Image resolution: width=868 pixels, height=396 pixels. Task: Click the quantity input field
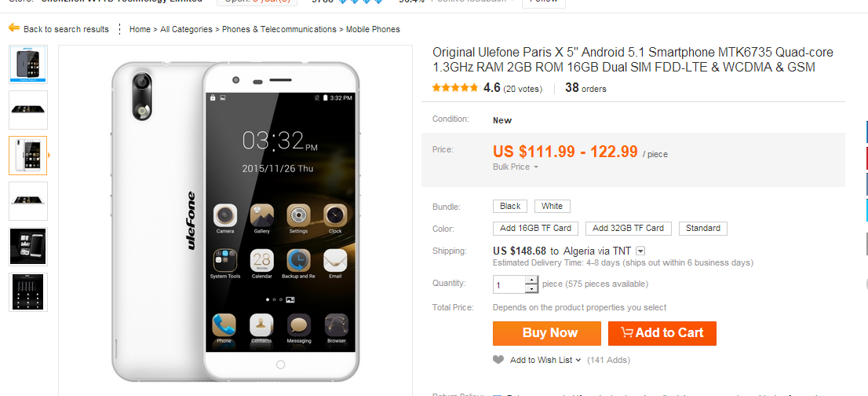509,284
